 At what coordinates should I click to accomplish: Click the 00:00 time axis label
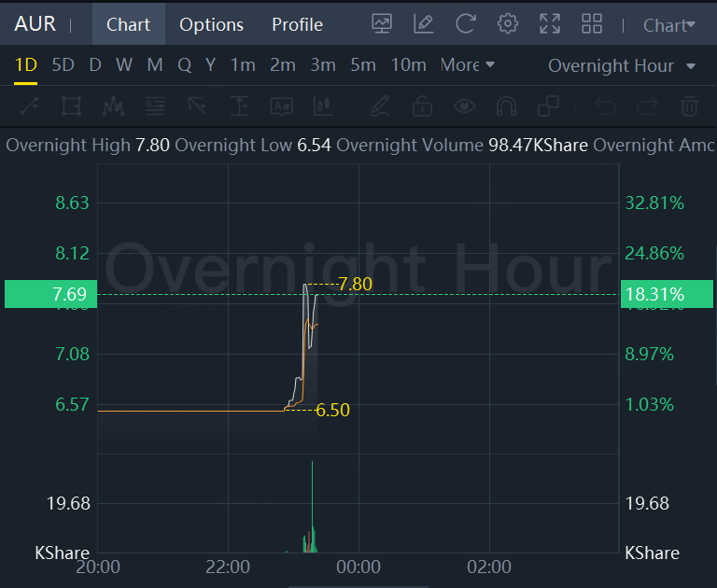358,567
